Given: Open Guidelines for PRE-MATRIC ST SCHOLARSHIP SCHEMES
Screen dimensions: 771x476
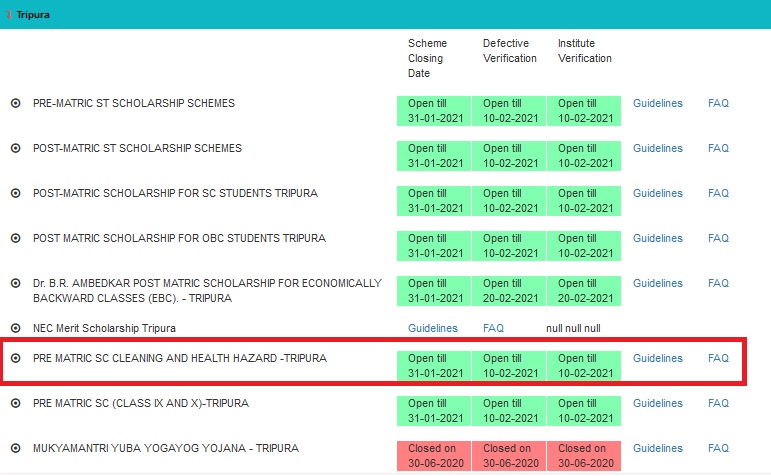Looking at the screenshot, I should (657, 104).
